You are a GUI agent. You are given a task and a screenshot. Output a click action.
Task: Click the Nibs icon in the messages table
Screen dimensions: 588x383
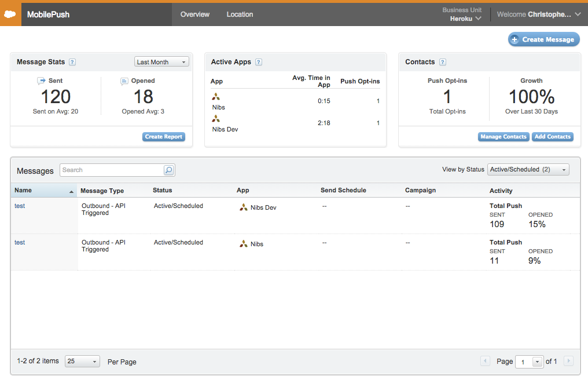click(x=244, y=244)
